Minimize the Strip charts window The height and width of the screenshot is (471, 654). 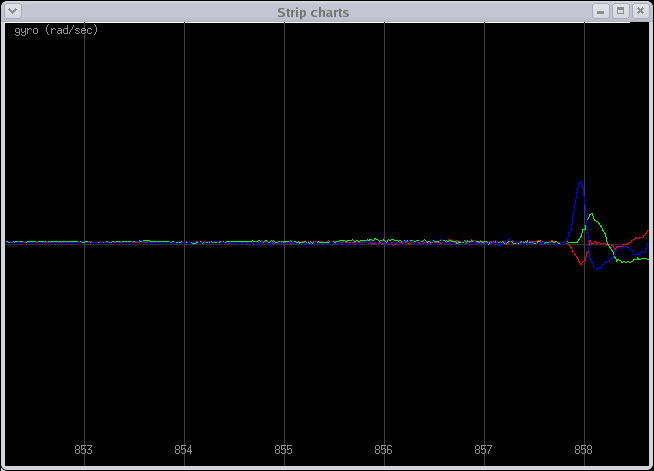pos(601,11)
